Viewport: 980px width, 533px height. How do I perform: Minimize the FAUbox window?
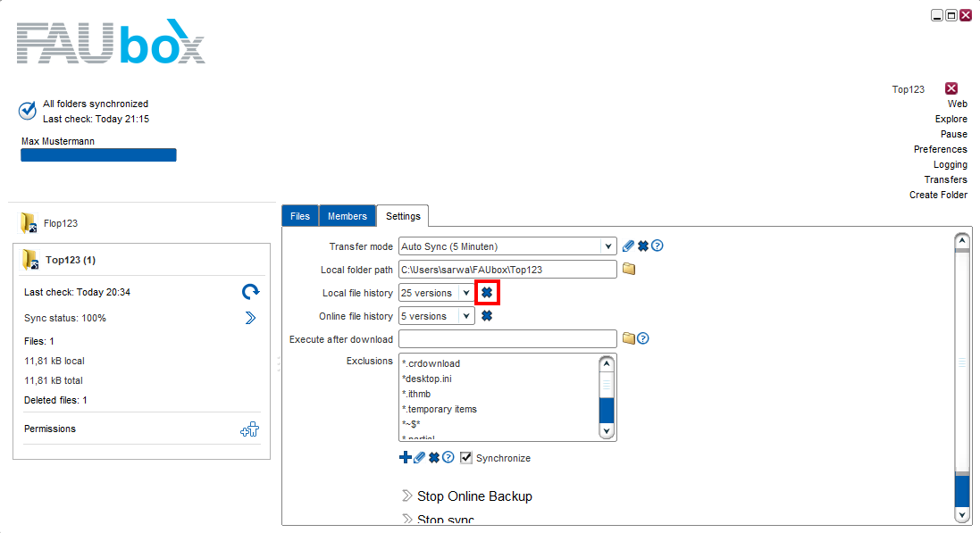pyautogui.click(x=936, y=15)
